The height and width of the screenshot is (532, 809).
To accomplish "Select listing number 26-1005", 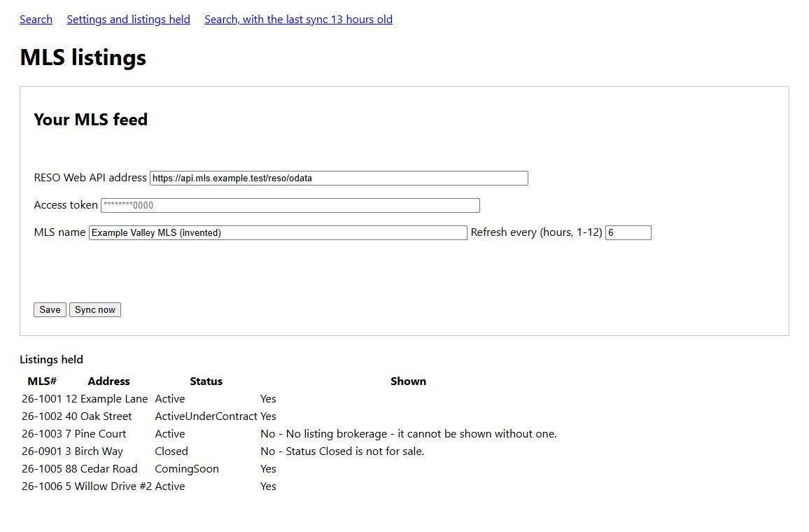I will click(x=42, y=469).
